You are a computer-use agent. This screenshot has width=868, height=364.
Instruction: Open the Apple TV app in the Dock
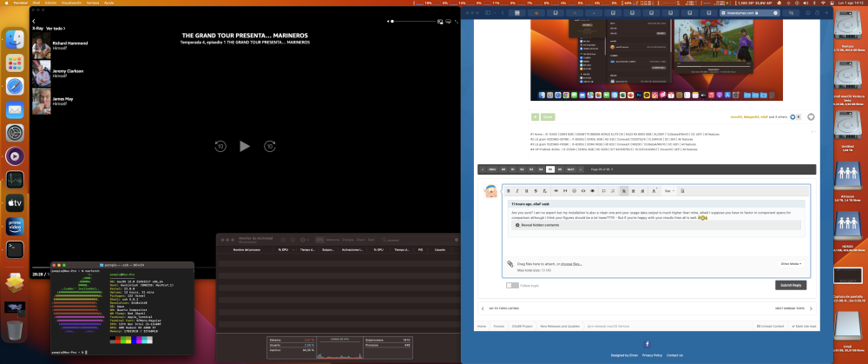tap(15, 202)
